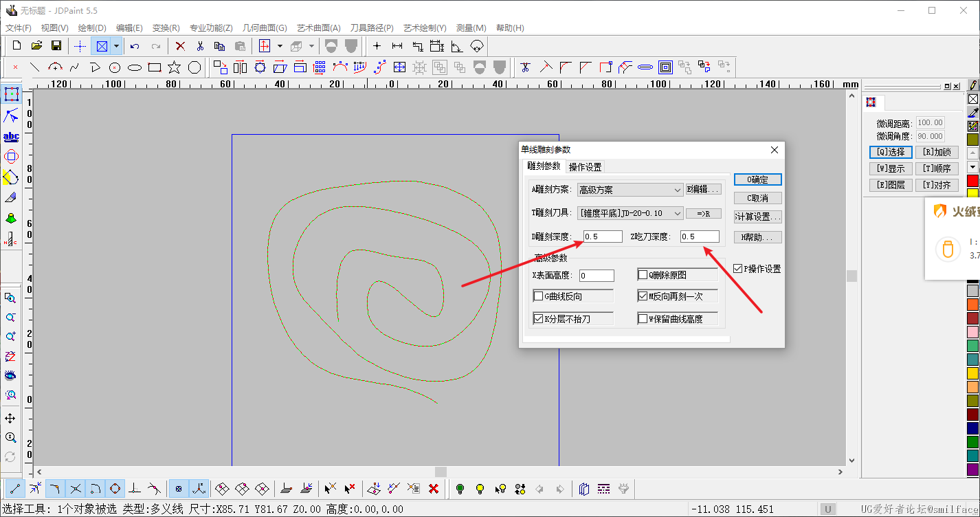The image size is (980, 517).
Task: Open A雕刻方案 dropdown
Action: point(630,190)
